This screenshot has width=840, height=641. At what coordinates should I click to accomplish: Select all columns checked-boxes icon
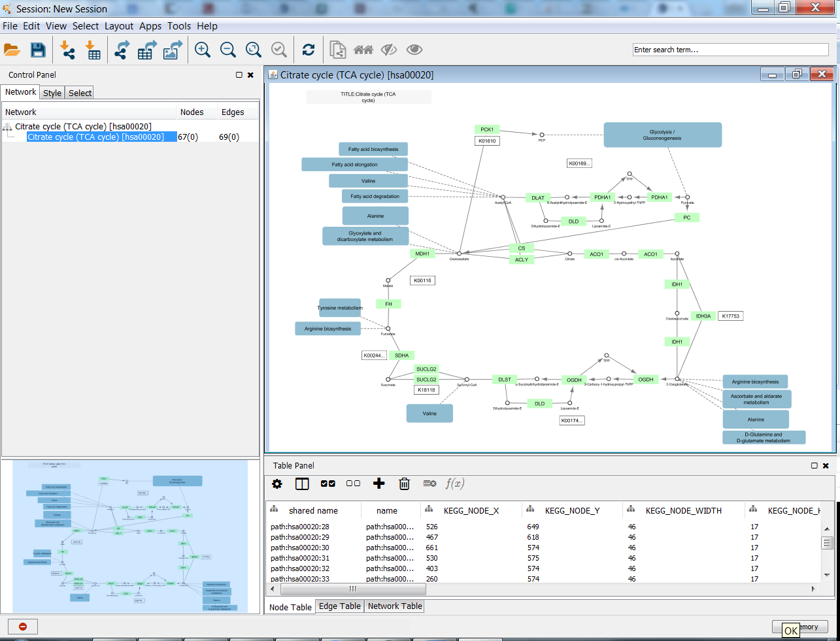click(328, 484)
